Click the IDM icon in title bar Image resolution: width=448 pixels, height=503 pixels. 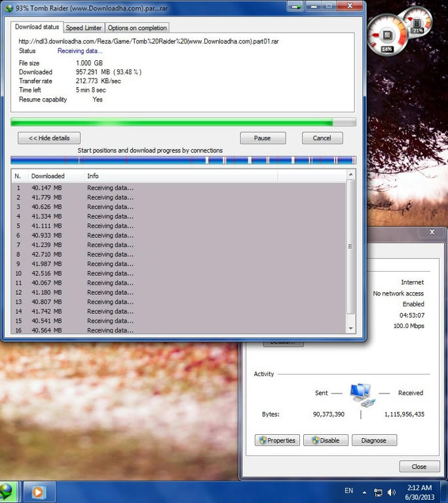tap(9, 8)
